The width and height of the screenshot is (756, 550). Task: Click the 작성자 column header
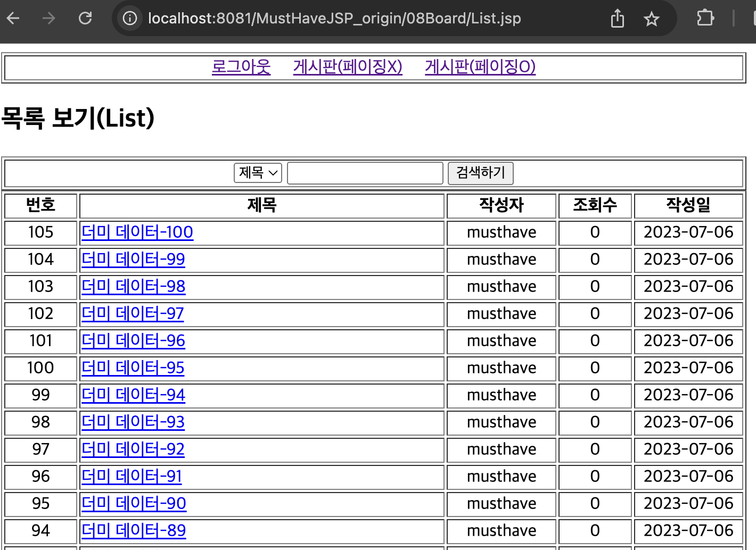pos(502,205)
